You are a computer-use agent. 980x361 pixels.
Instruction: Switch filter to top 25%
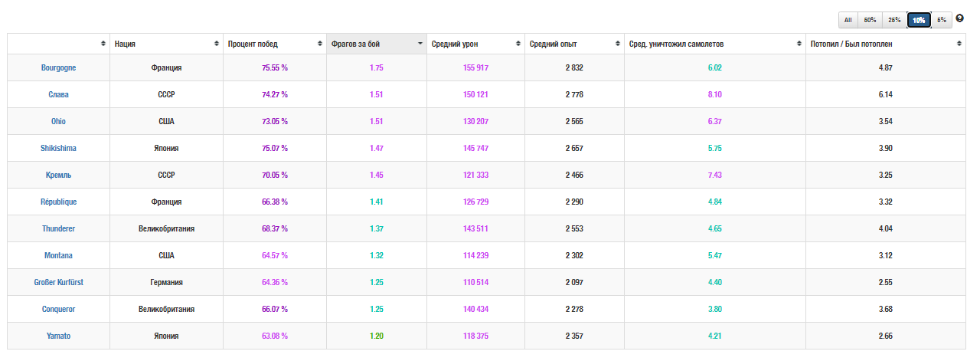(894, 20)
